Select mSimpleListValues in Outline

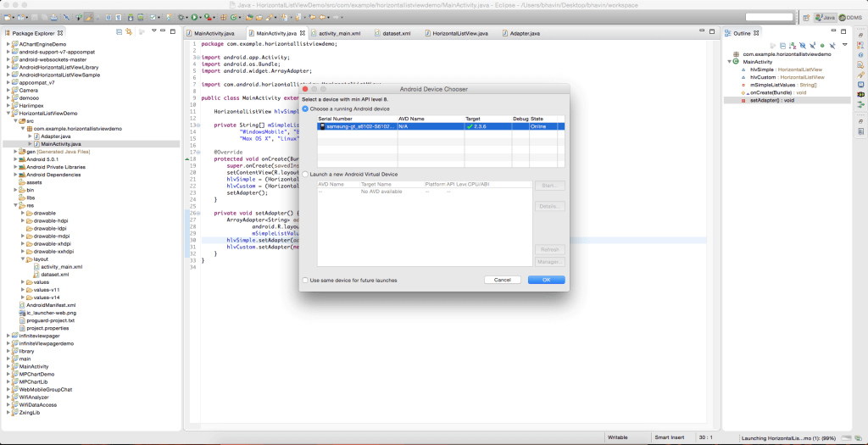coord(783,86)
